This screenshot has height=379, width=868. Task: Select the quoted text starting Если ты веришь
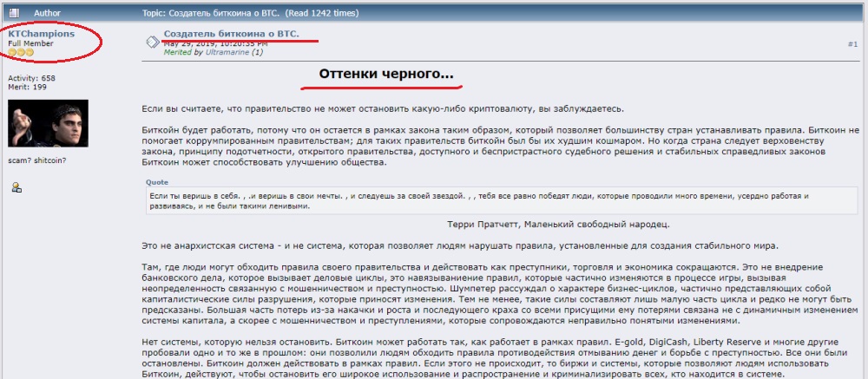pyautogui.click(x=479, y=201)
